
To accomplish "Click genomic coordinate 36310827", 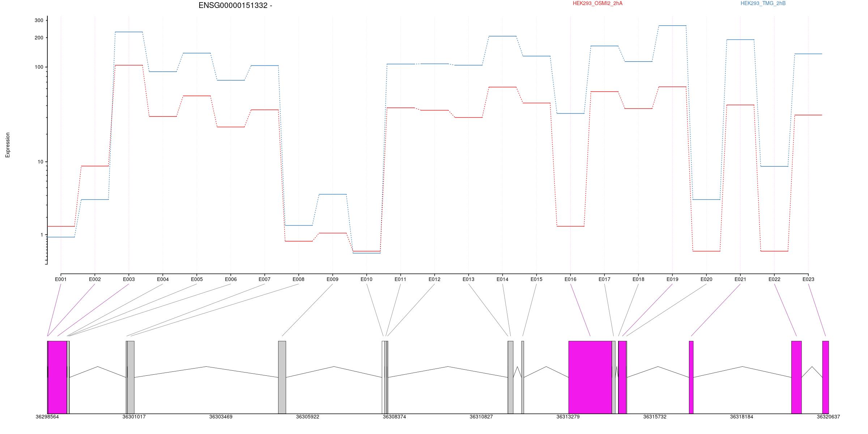I will 481,417.
